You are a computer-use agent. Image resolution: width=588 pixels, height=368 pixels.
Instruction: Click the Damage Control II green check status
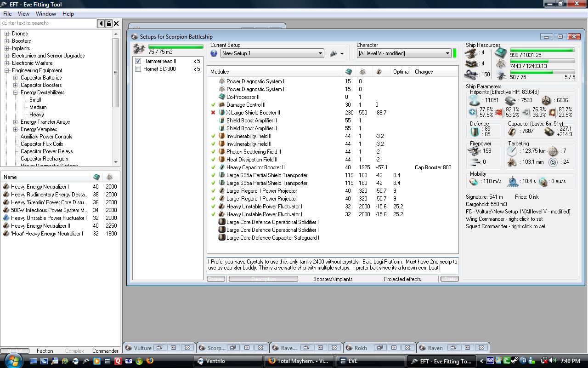[x=213, y=105]
